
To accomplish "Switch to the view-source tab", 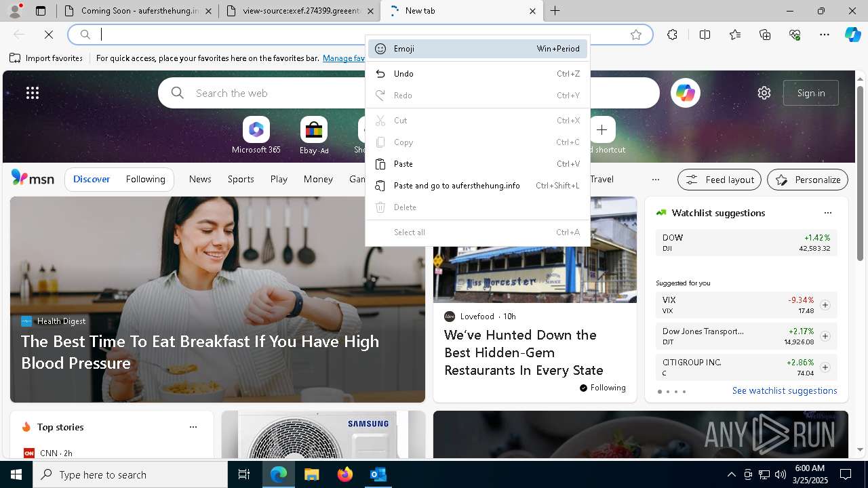I will point(299,11).
